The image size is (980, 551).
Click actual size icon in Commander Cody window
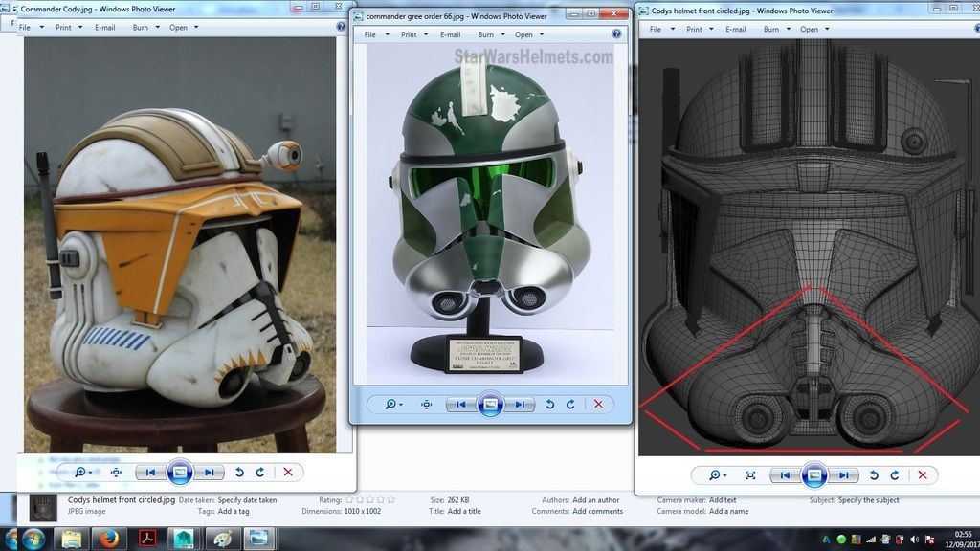pyautogui.click(x=116, y=473)
